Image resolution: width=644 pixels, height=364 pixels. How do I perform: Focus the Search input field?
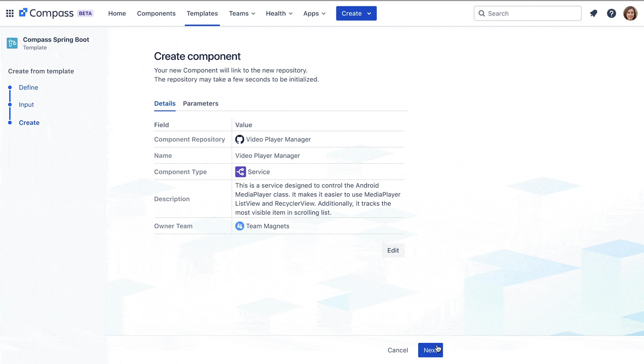tap(527, 13)
